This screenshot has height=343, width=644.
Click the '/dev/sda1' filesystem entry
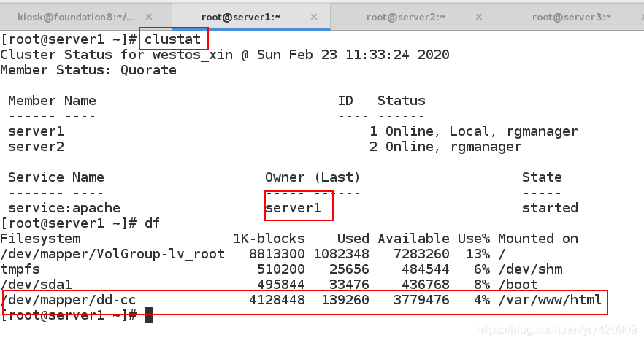click(37, 285)
